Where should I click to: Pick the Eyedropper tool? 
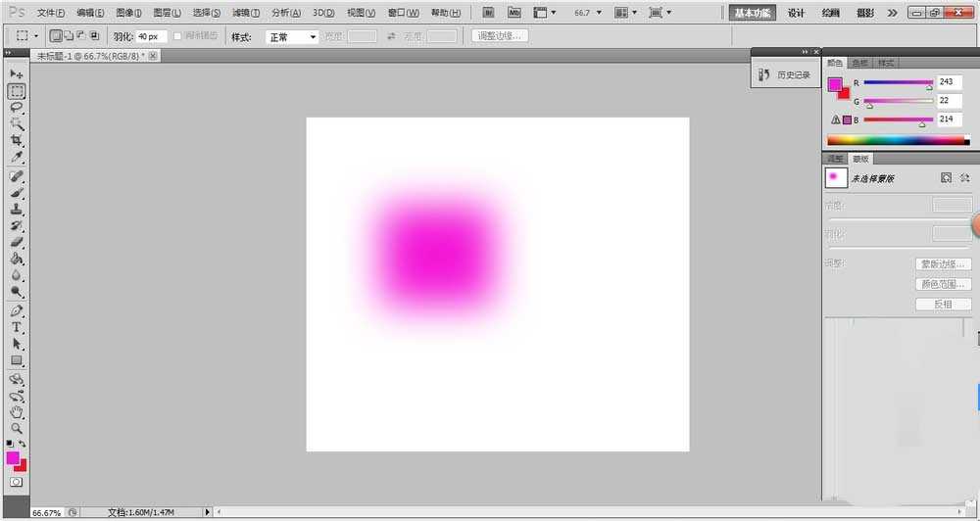click(x=17, y=158)
